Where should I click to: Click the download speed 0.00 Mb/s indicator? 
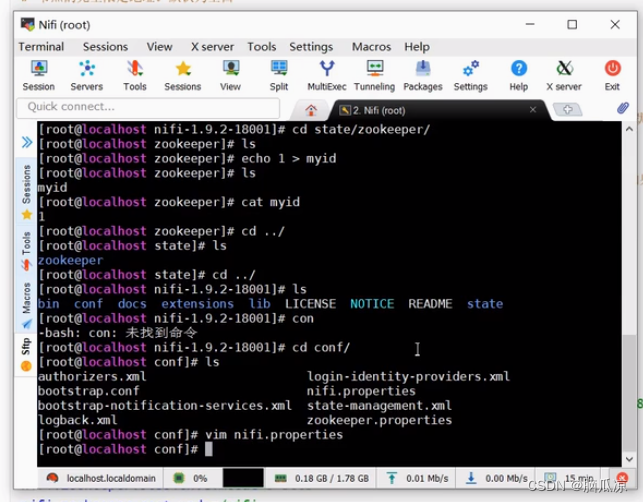(x=497, y=478)
